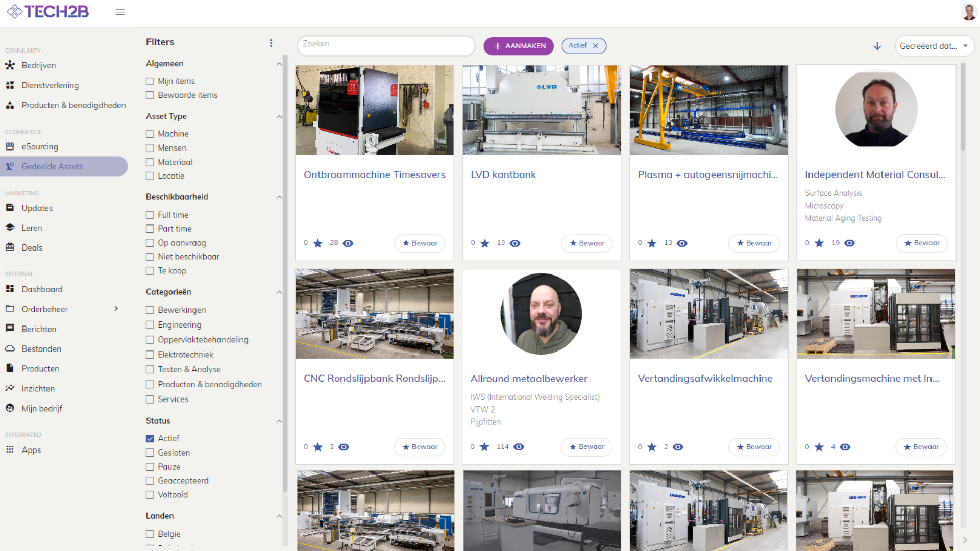Click Bewaar on Plasma autogeensnijmachine card
This screenshot has height=551, width=980.
pos(753,243)
